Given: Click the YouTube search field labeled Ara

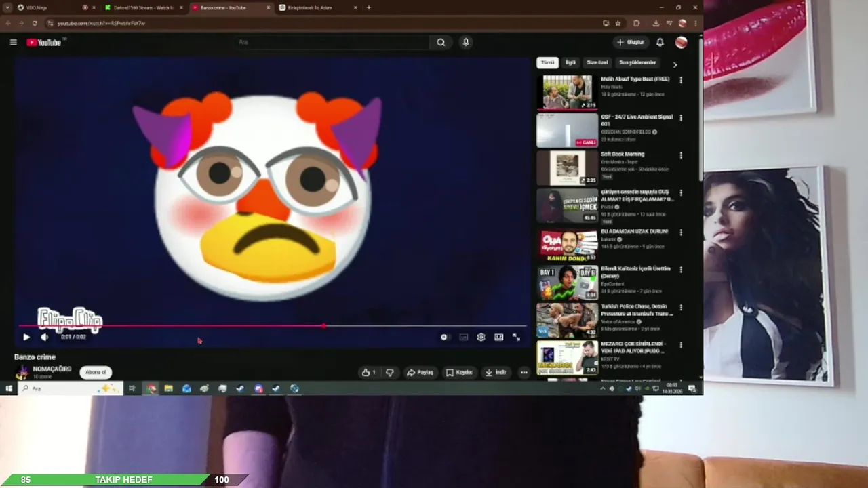Looking at the screenshot, I should pyautogui.click(x=332, y=42).
